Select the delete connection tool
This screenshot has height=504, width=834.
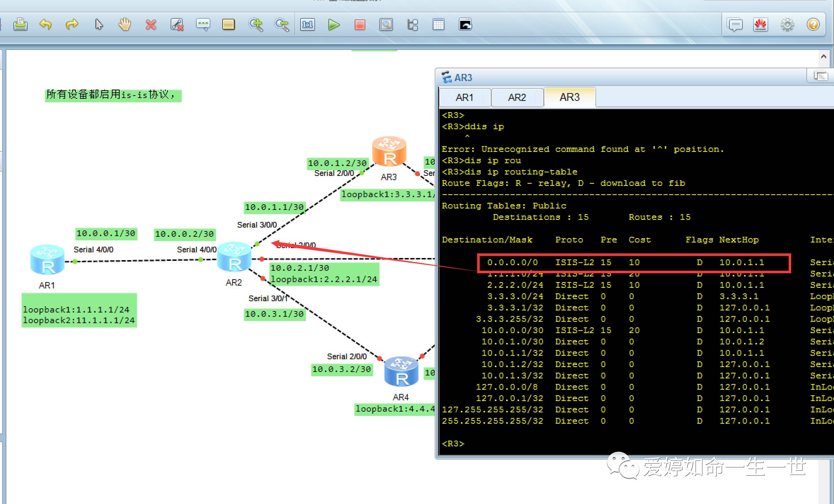(x=177, y=24)
